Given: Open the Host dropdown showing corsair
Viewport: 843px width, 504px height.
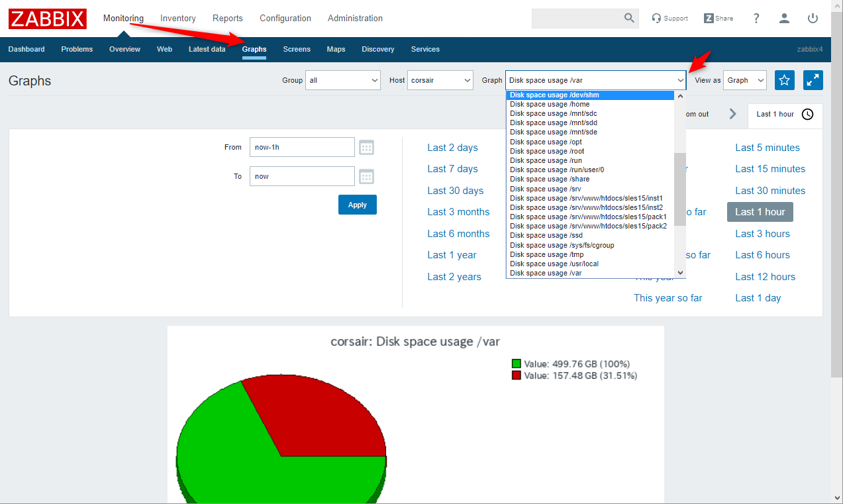Looking at the screenshot, I should coord(440,80).
